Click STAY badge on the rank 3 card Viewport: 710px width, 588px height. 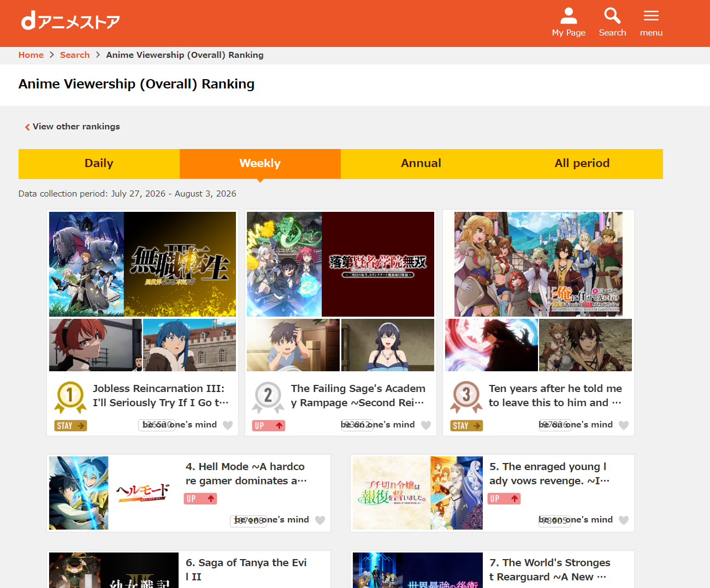pyautogui.click(x=466, y=426)
